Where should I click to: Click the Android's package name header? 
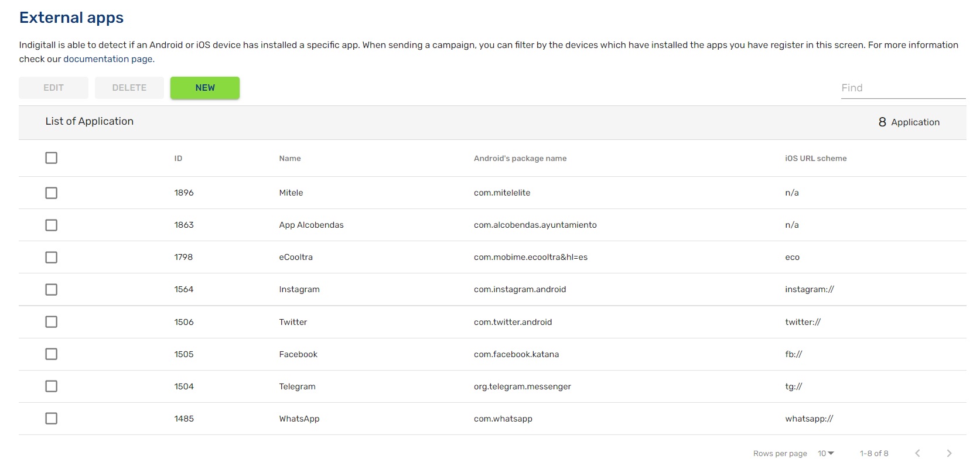click(520, 159)
